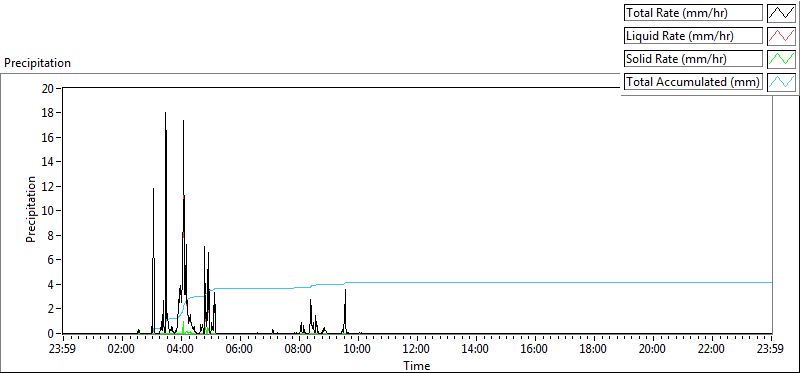Click the vertical Precipitation axis title
This screenshot has width=800, height=373.
31,210
